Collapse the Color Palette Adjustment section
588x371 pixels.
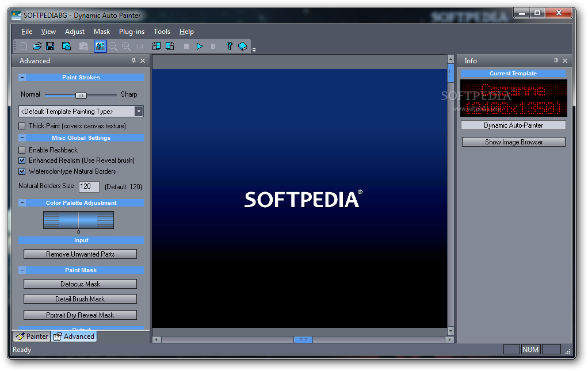(x=22, y=202)
